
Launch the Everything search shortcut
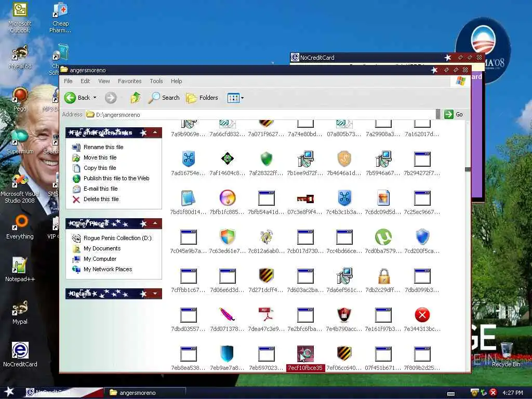(20, 228)
